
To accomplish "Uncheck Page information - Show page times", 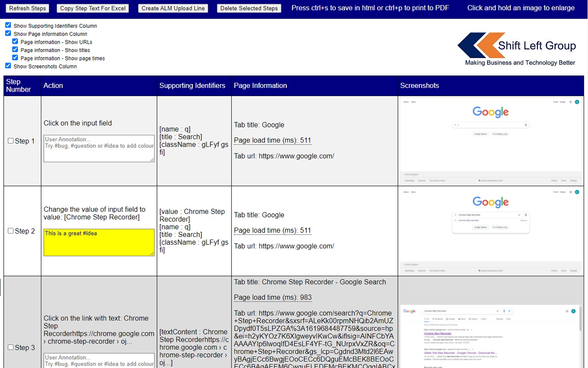I will click(15, 58).
